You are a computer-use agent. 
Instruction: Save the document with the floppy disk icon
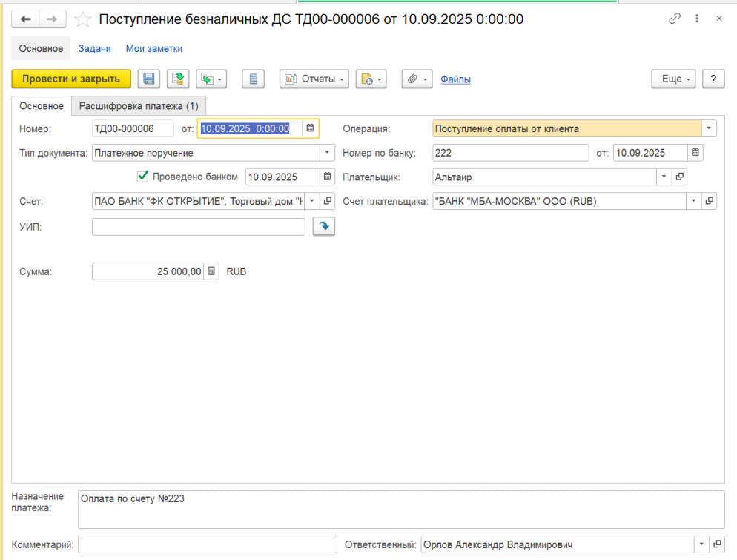click(149, 79)
